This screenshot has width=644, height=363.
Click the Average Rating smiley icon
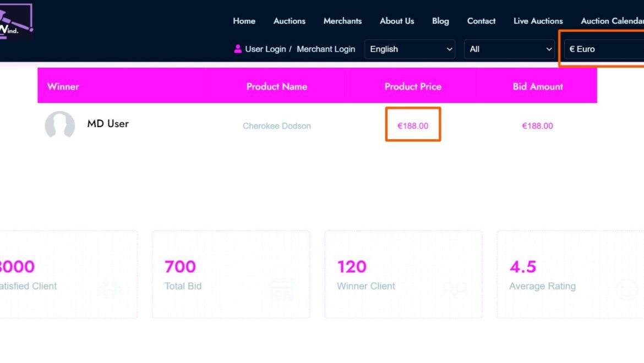click(626, 290)
